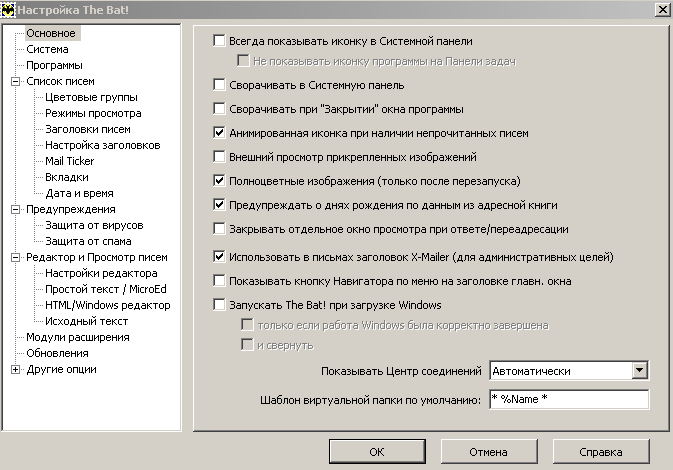Collapse 'Редактор и Просмотр писем' node

15,257
